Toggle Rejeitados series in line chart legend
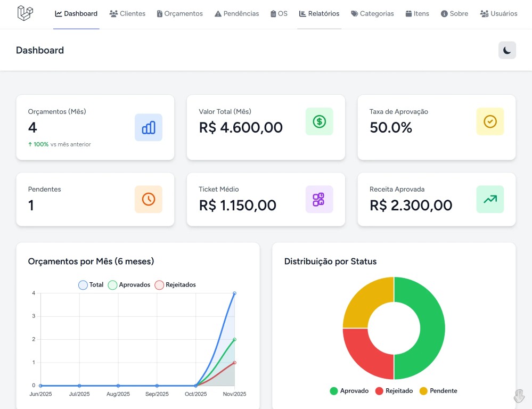The width and height of the screenshot is (532, 409). pos(175,285)
